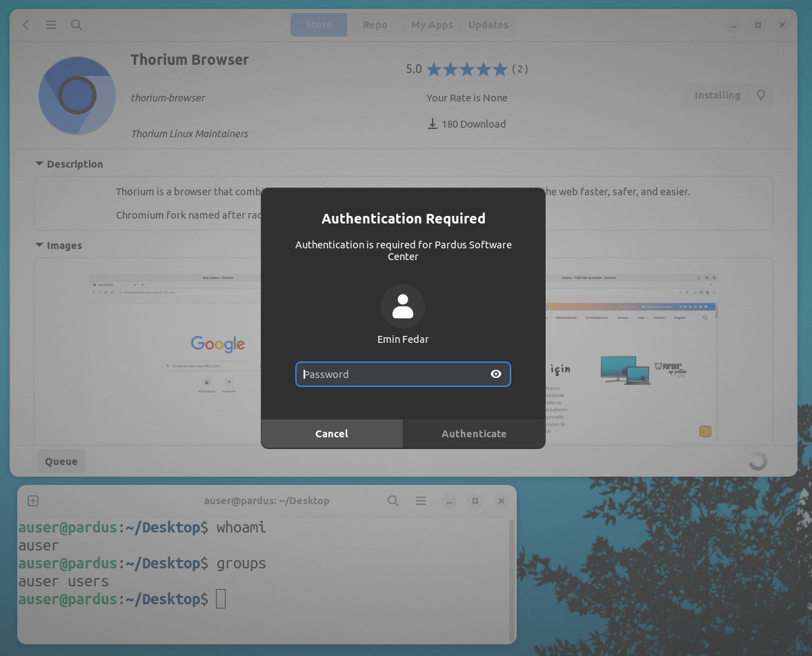Switch to the Updates tab
This screenshot has height=656, width=812.
coord(488,24)
